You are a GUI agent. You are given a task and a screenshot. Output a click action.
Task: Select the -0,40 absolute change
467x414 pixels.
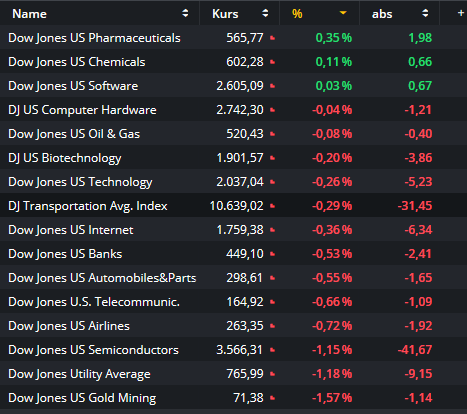click(x=418, y=134)
